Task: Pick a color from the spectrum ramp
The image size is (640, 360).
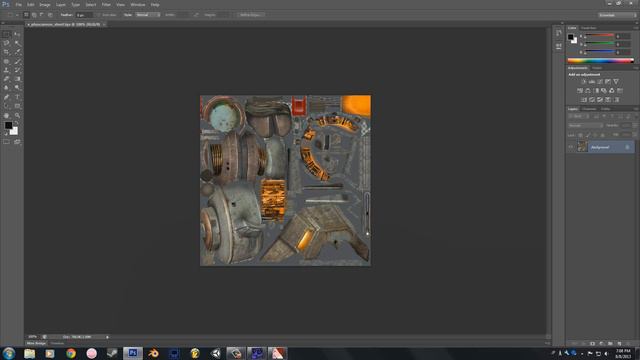Action: (x=601, y=61)
